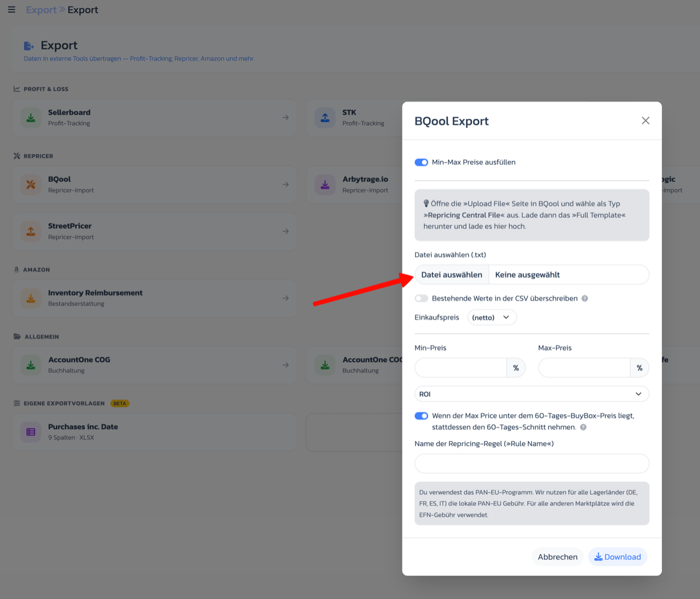Click the StreetPricer card arrow
Image resolution: width=700 pixels, height=599 pixels.
click(x=285, y=232)
